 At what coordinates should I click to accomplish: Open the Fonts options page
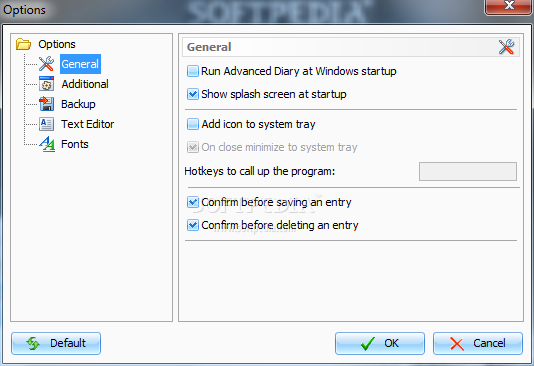click(75, 144)
